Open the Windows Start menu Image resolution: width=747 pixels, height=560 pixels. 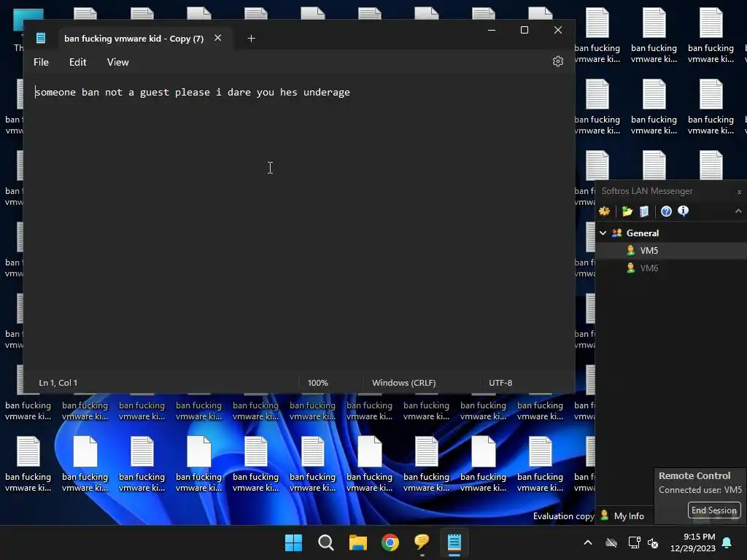293,542
